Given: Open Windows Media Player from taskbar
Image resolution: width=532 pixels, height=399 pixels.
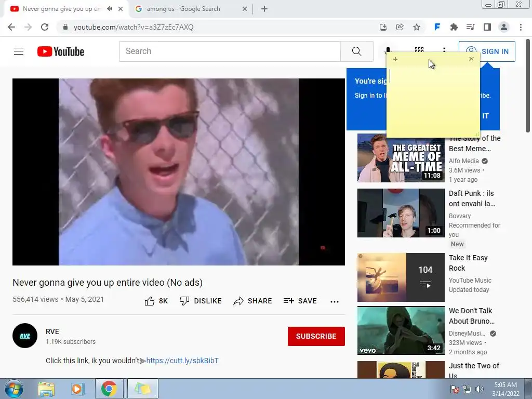Looking at the screenshot, I should coord(77,389).
